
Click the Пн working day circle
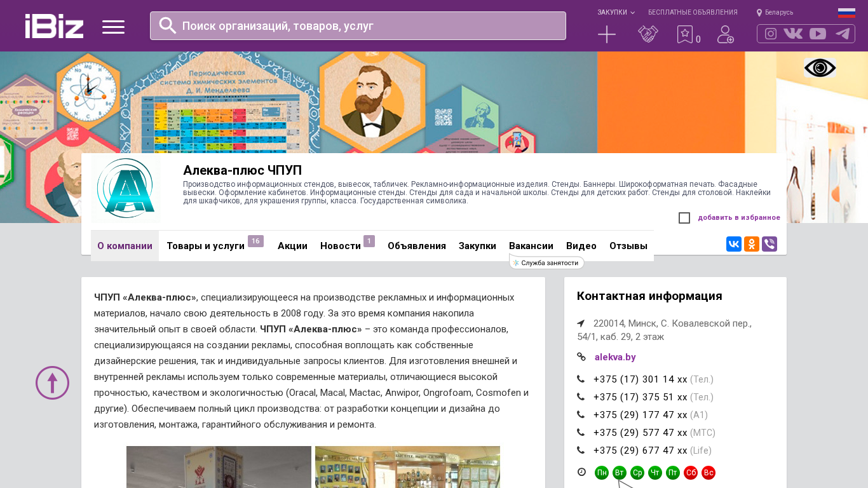pos(602,473)
